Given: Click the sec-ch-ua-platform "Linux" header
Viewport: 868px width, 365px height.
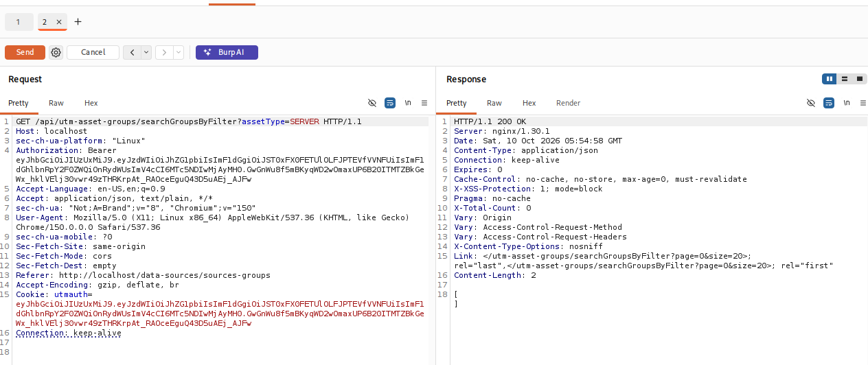Looking at the screenshot, I should [x=80, y=141].
